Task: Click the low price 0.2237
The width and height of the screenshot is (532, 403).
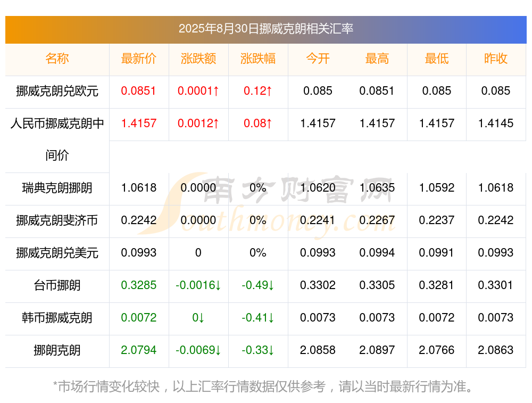Action: 437,220
